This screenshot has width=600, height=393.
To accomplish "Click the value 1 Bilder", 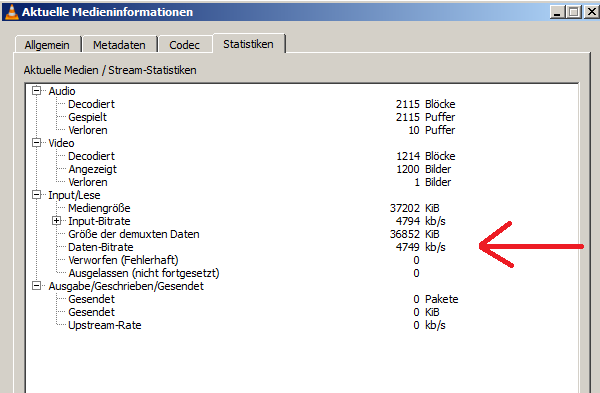I will point(432,182).
